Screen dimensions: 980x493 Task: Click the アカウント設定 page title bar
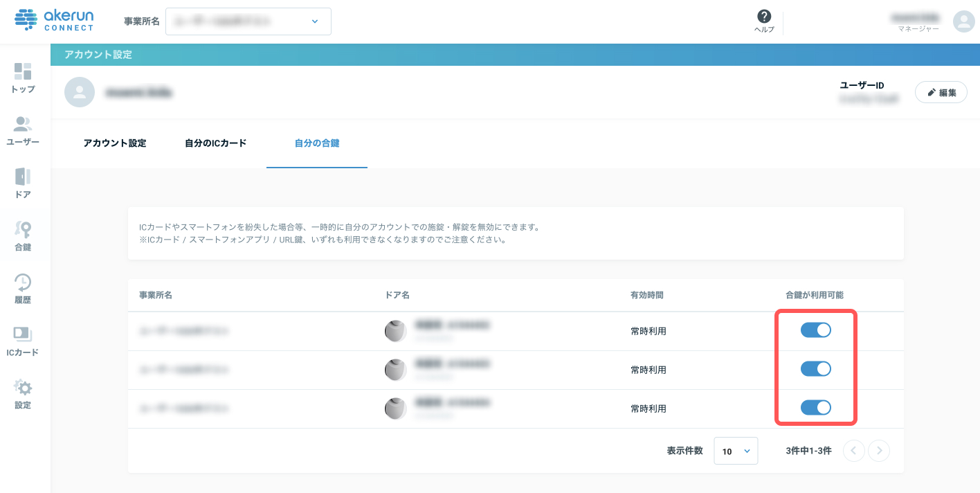[515, 55]
